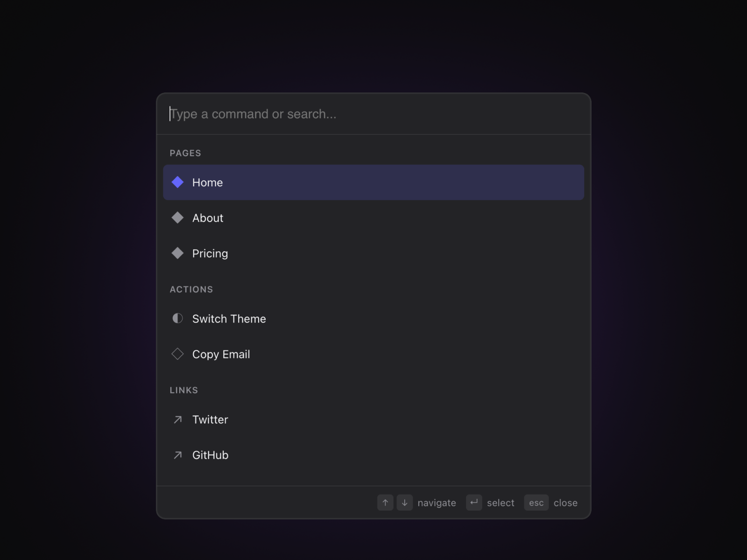Select the Home page item
Screen dimensions: 747x560
point(373,182)
